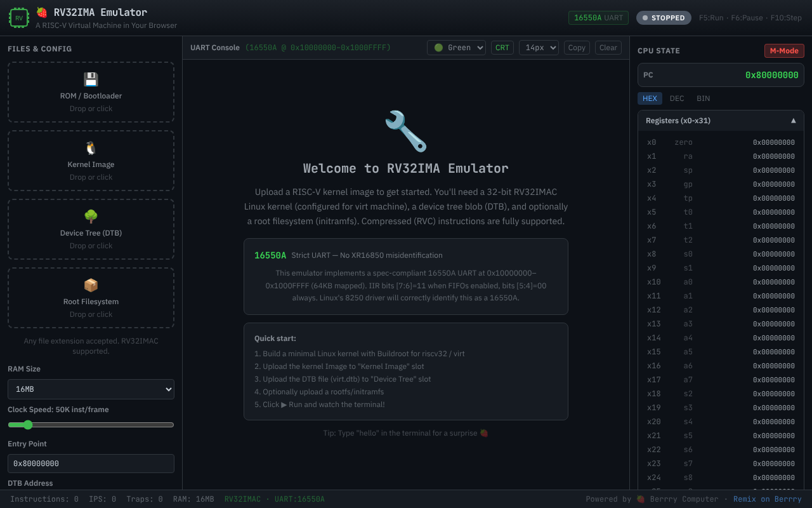Click the x1 ra register row

(x=721, y=156)
